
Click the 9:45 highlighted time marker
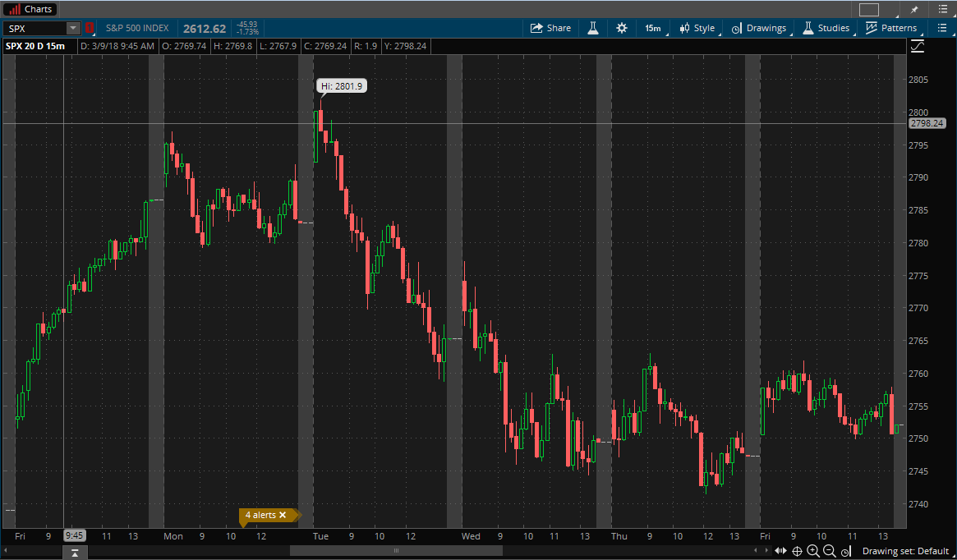point(73,535)
